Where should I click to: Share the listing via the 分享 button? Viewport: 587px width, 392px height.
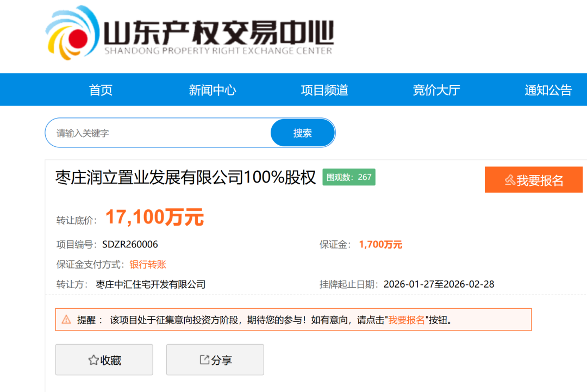[x=215, y=360]
